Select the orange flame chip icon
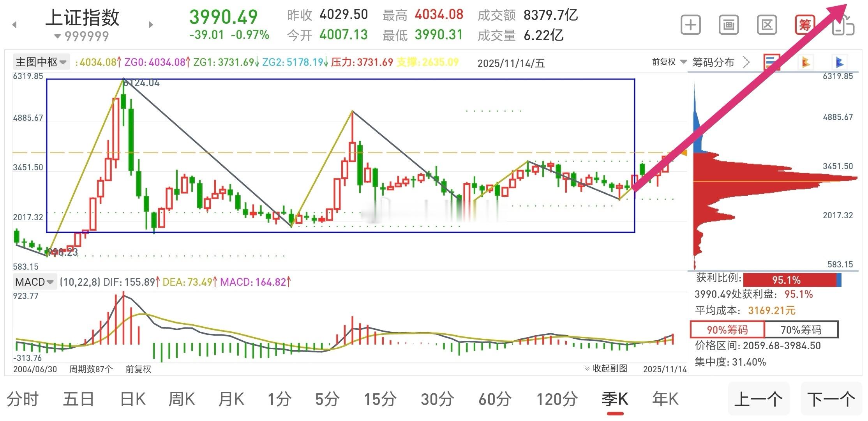The height and width of the screenshot is (421, 868). point(806,62)
